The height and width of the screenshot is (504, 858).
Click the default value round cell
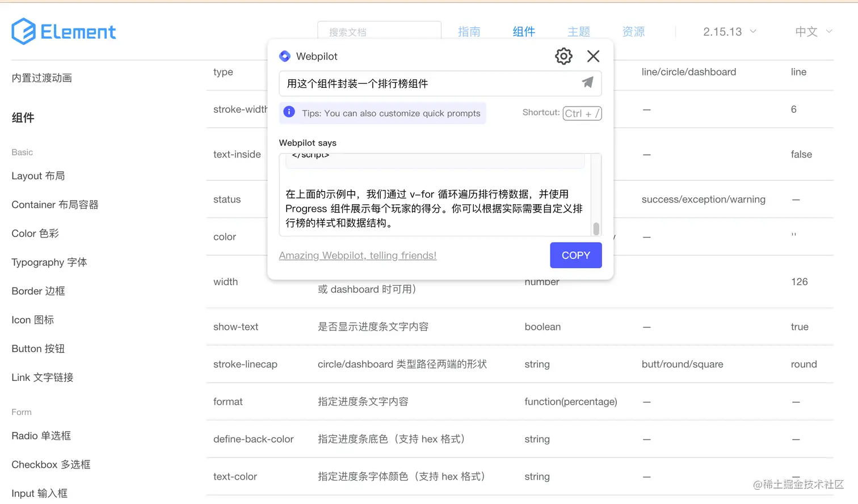click(x=804, y=364)
